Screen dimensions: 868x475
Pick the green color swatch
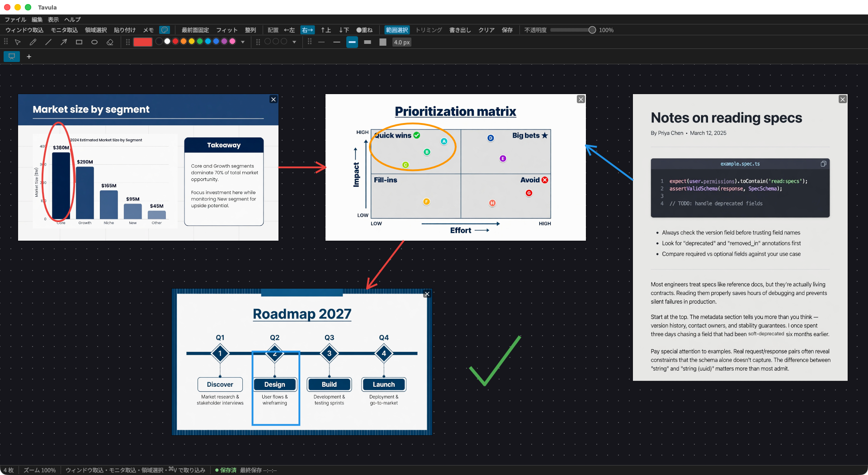(x=200, y=41)
